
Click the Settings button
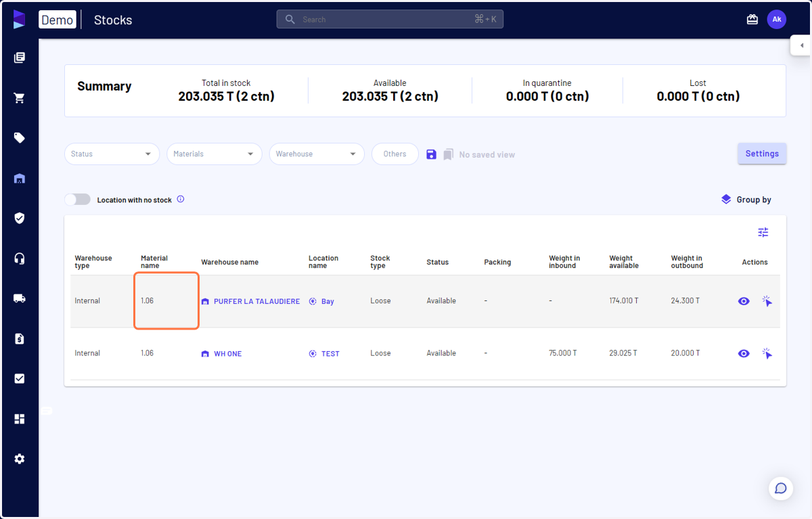point(762,154)
